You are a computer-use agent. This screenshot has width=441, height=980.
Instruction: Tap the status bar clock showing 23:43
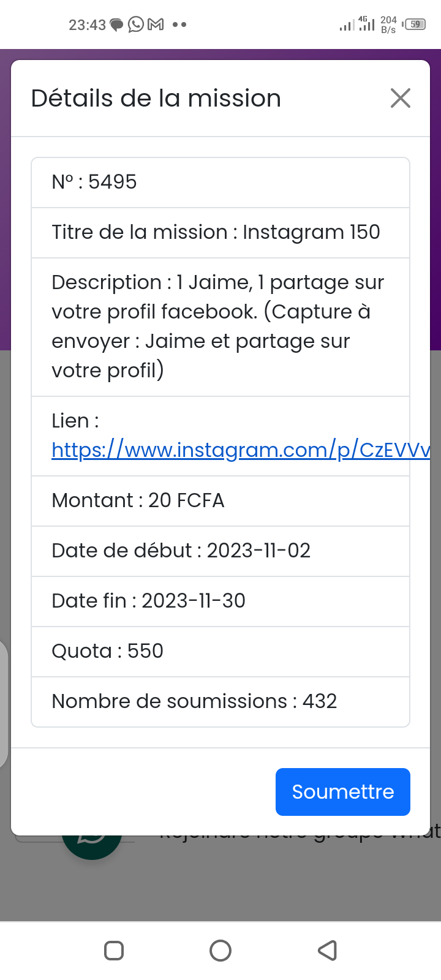coord(87,25)
